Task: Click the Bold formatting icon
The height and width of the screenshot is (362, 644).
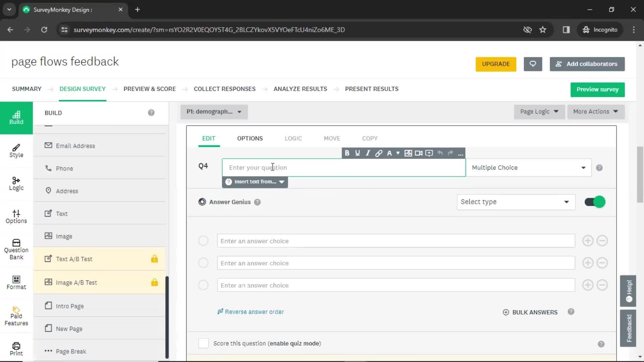Action: click(347, 154)
